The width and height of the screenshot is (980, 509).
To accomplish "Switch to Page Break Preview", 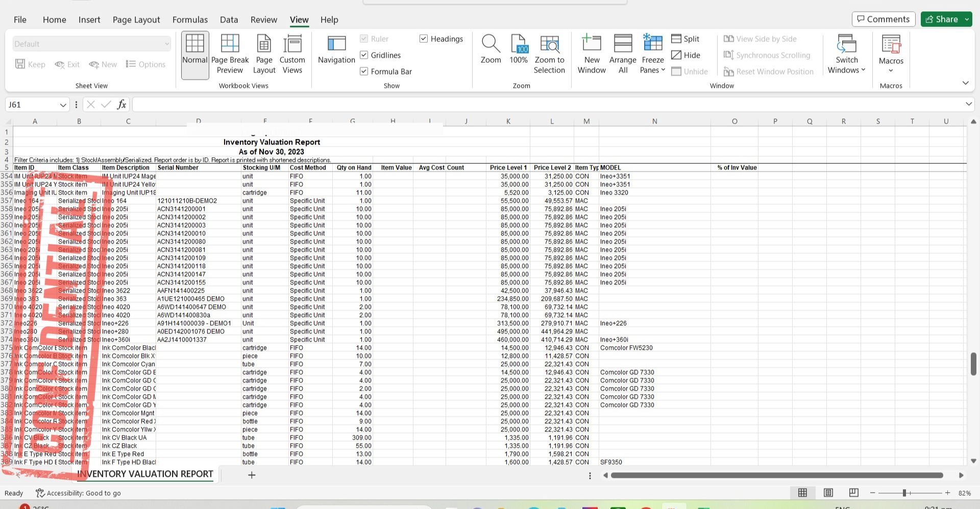I will tap(230, 55).
